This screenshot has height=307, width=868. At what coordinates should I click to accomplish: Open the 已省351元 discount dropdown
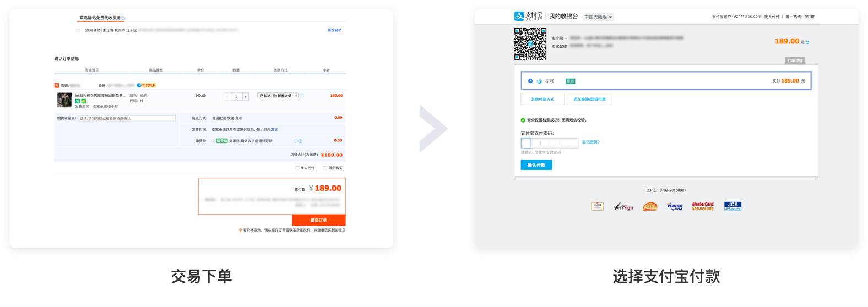[x=278, y=96]
